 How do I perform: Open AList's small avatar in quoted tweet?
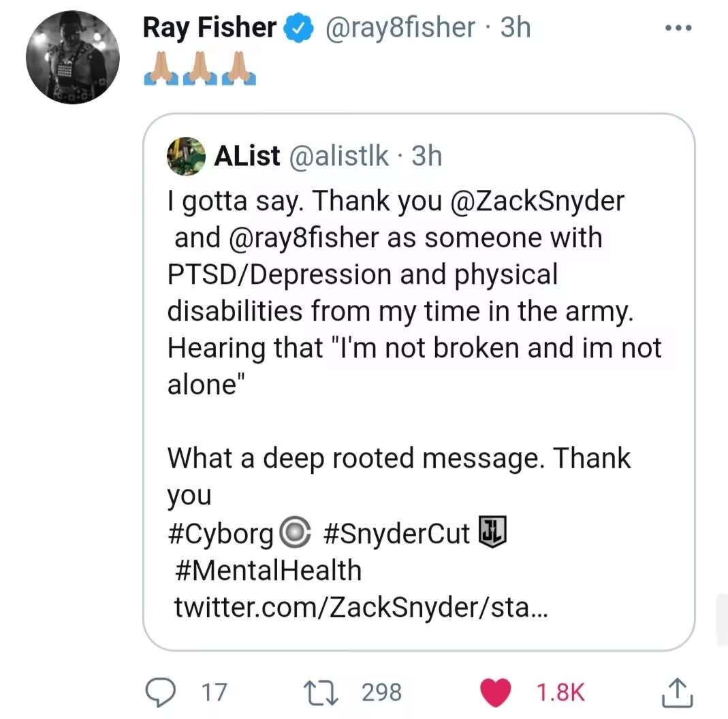pos(187,156)
